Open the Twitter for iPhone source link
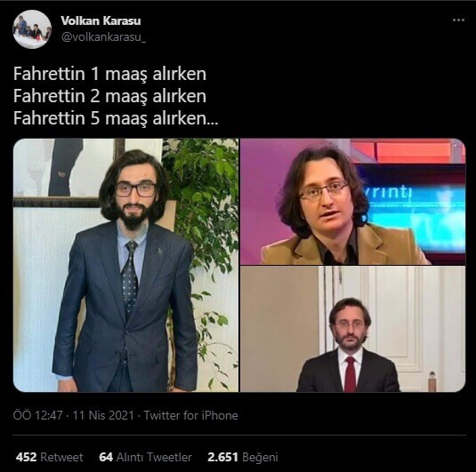476x472 pixels. (190, 415)
